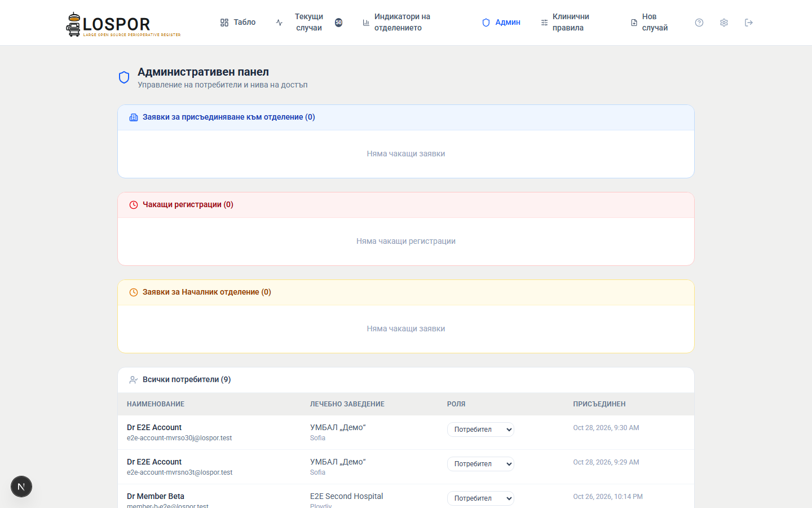Click the clock icon in Чакащи регистрации
812x508 pixels.
(x=134, y=205)
